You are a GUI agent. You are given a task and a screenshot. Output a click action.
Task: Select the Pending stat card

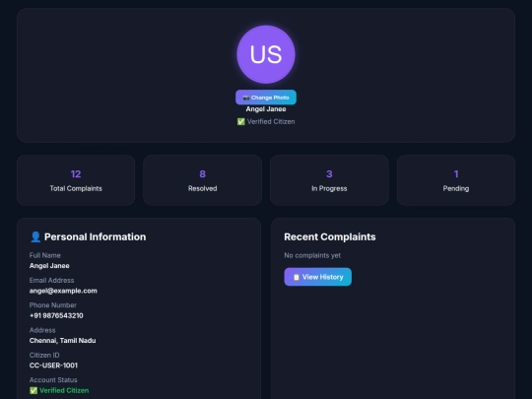tap(456, 180)
